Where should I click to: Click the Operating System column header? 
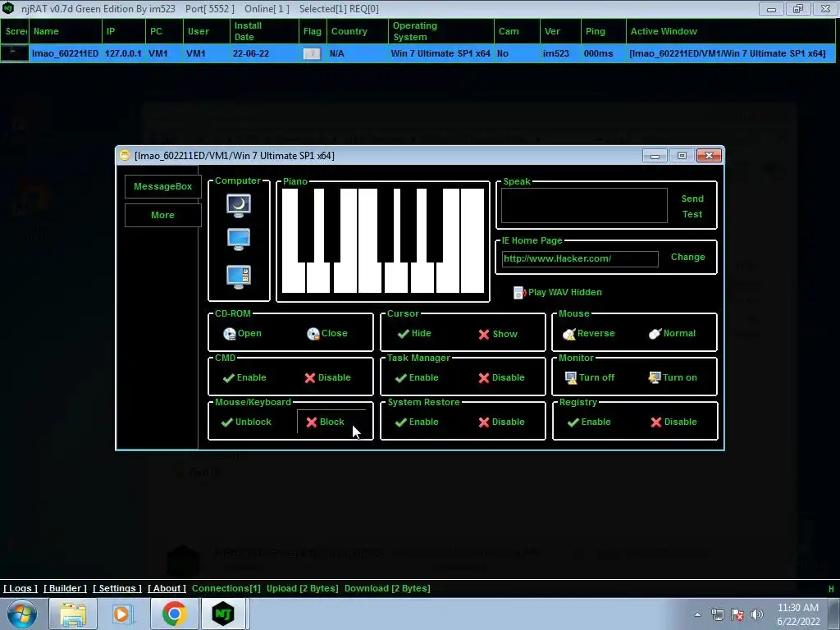pyautogui.click(x=441, y=31)
